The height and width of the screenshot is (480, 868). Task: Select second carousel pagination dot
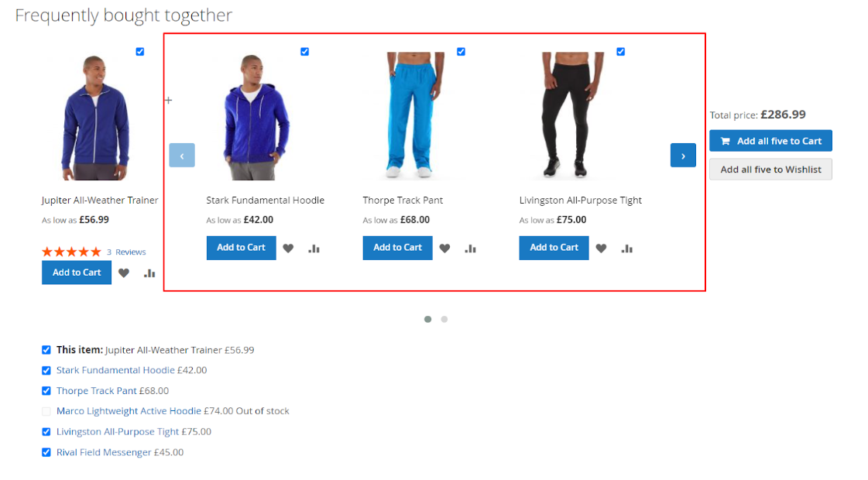(x=444, y=320)
